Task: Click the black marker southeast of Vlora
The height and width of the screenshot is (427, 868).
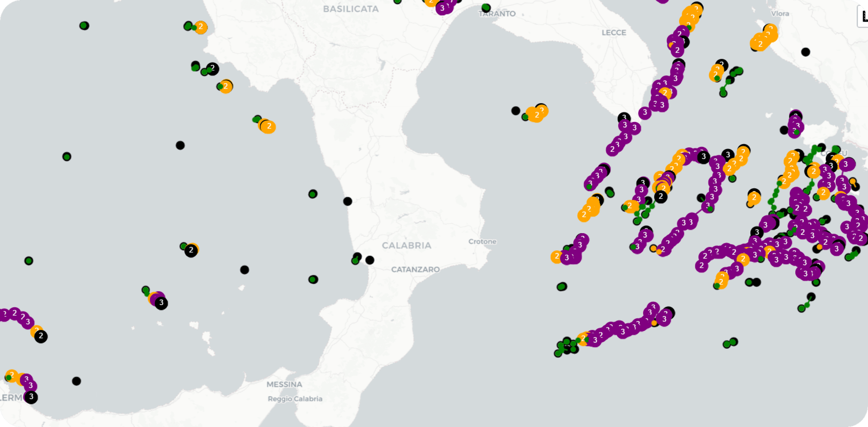Action: point(805,52)
